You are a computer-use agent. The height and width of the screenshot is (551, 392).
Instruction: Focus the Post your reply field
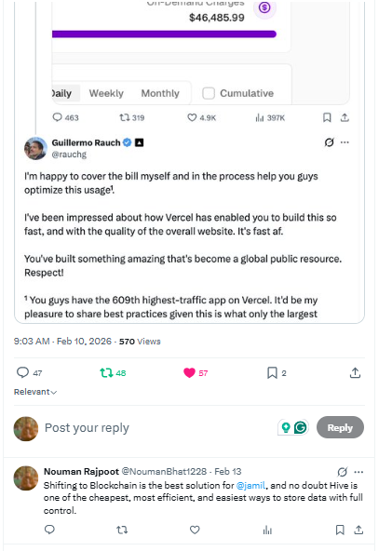pos(158,427)
